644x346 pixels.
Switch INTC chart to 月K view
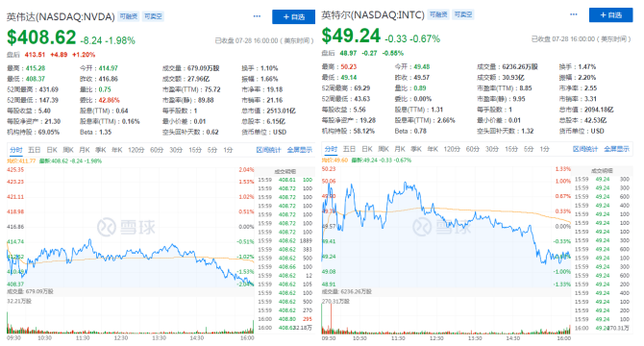point(400,149)
